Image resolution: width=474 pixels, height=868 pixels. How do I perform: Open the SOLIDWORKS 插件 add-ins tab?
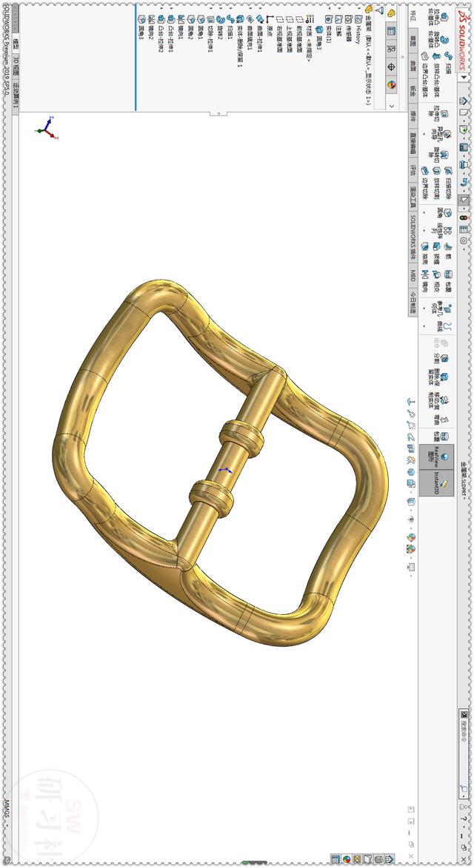click(x=413, y=235)
